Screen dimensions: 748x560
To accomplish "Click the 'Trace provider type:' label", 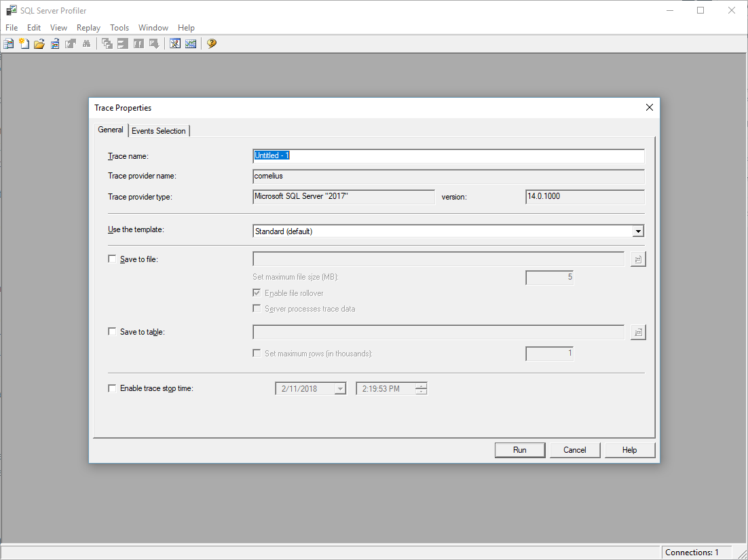I will [x=141, y=197].
